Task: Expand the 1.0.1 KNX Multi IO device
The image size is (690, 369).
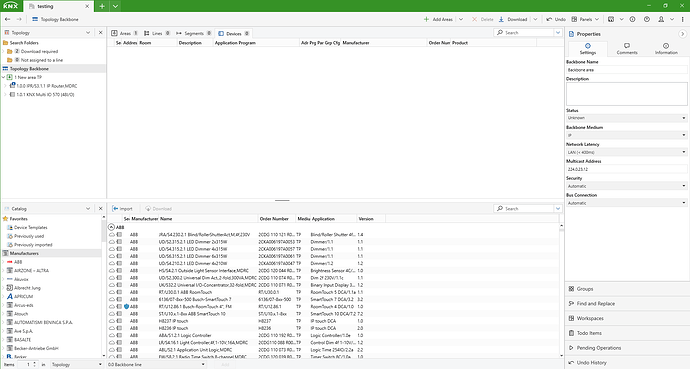Action: tap(5, 95)
